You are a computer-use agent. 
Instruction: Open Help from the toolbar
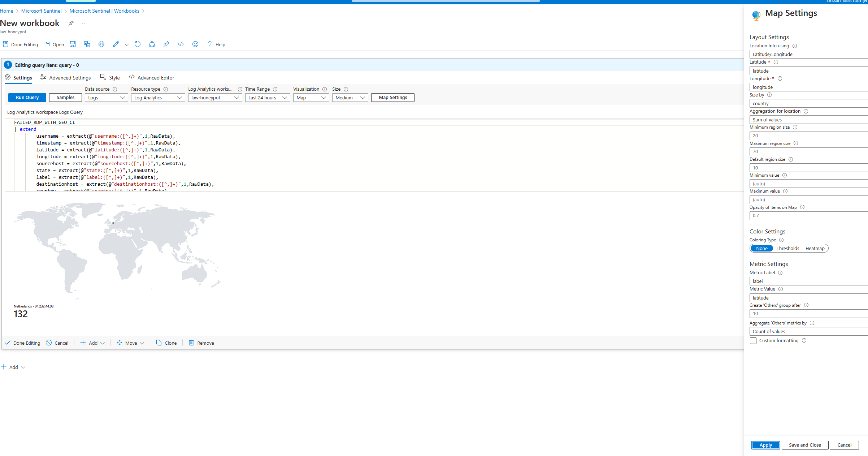pos(216,44)
